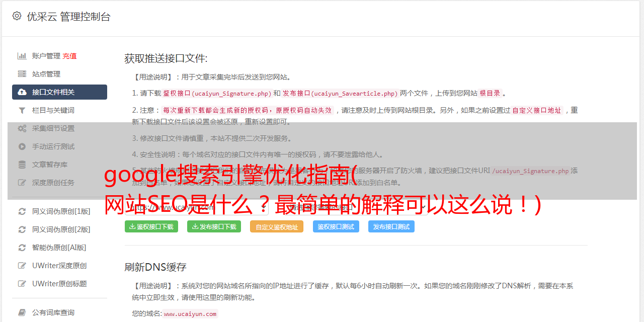Click the green 发布接口下载 button
The image size is (644, 322).
214,226
